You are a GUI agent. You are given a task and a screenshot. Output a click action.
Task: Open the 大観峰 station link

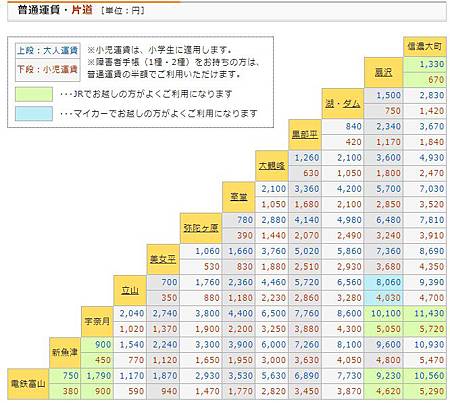272,166
